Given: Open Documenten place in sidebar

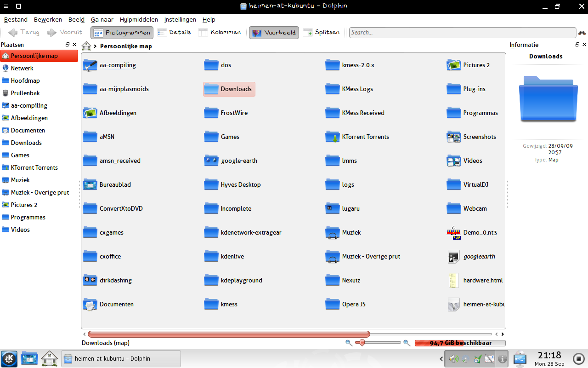Looking at the screenshot, I should tap(39, 130).
